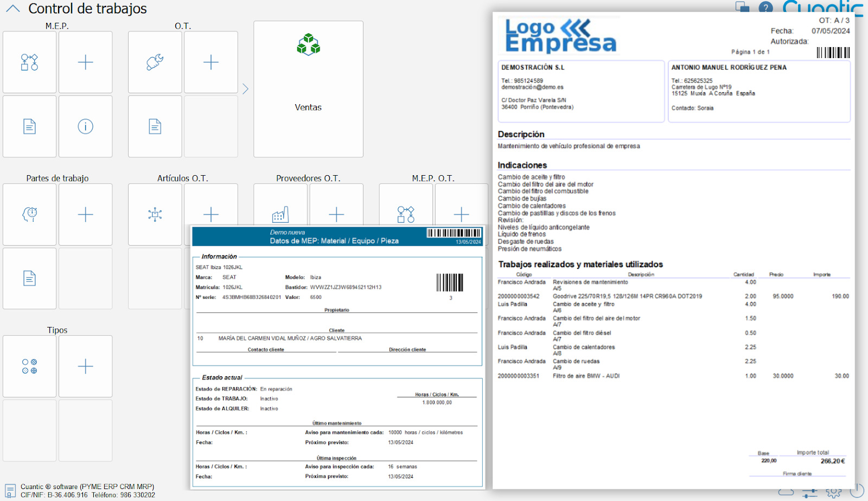Open the O.T. wrench tile
This screenshot has width=868, height=501.
pyautogui.click(x=155, y=62)
